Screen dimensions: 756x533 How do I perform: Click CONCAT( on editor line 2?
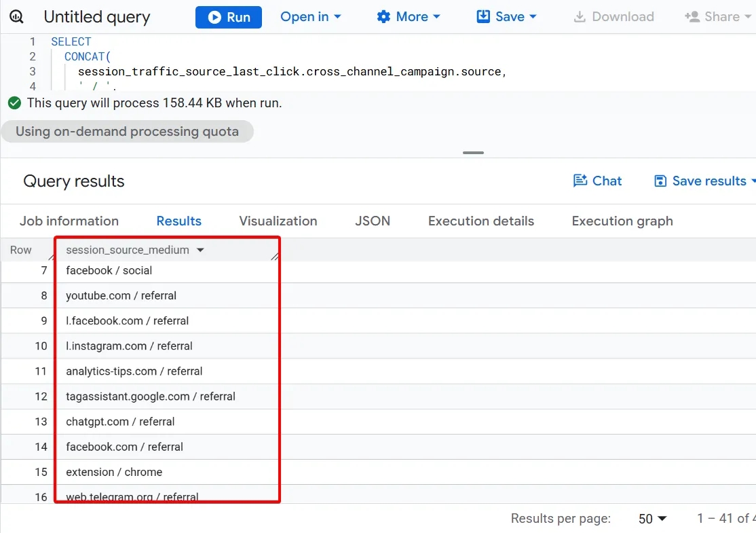click(x=88, y=57)
